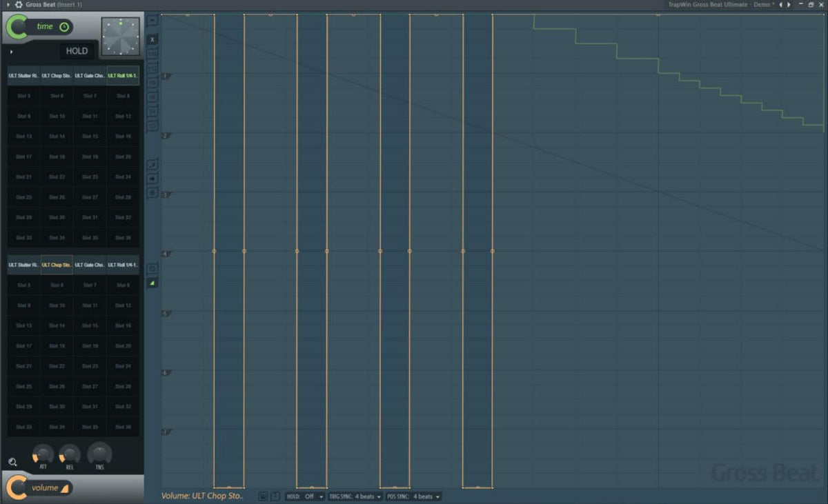Click the TNS knob
This screenshot has height=504, width=828.
click(x=99, y=453)
